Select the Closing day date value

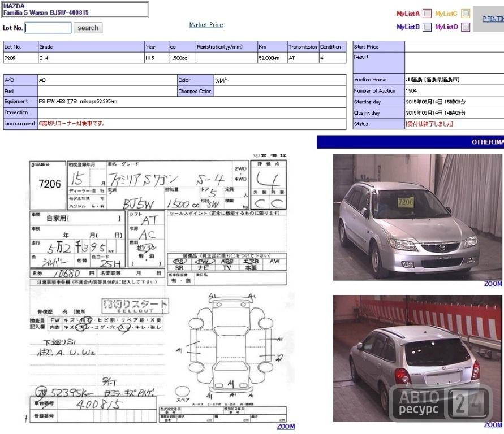tap(436, 113)
